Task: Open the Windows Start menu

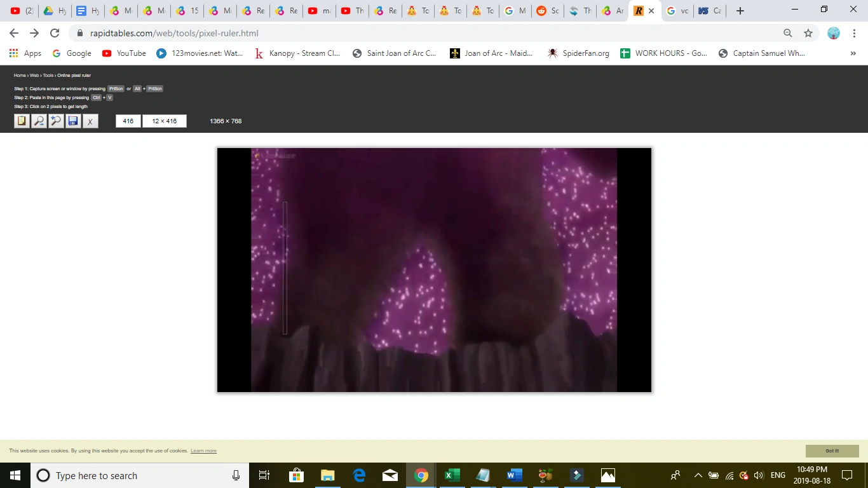Action: pos(15,475)
